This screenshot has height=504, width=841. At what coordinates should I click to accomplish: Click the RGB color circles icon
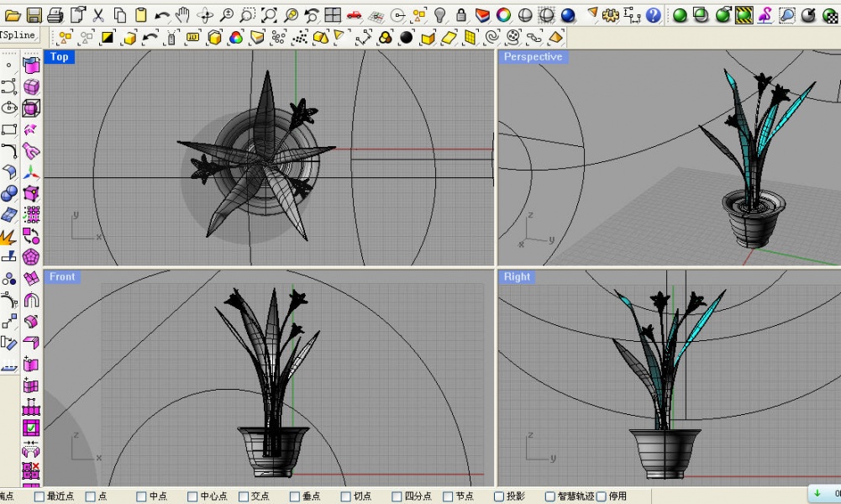[x=235, y=38]
